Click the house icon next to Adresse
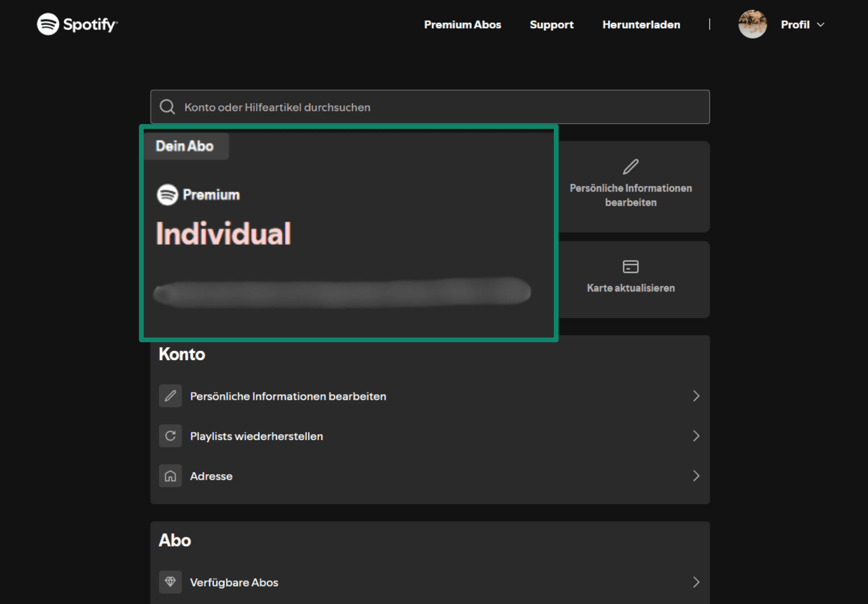 point(170,476)
